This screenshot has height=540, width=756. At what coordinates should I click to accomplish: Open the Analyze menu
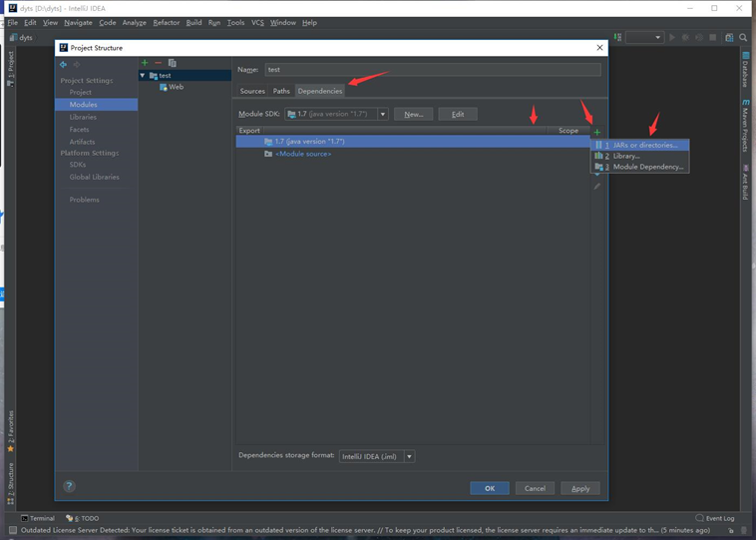[x=134, y=23]
